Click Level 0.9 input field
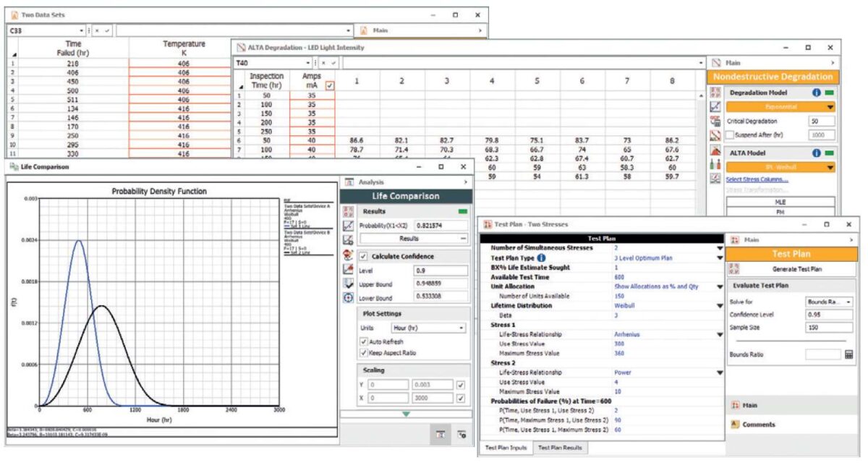This screenshot has height=463, width=868. tap(441, 271)
